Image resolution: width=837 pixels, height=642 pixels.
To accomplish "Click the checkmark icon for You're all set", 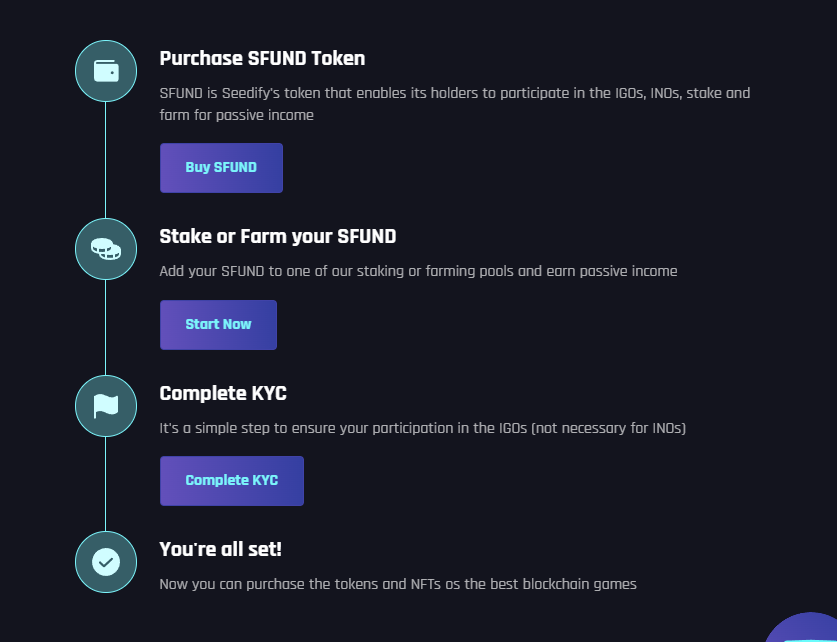I will [x=106, y=562].
